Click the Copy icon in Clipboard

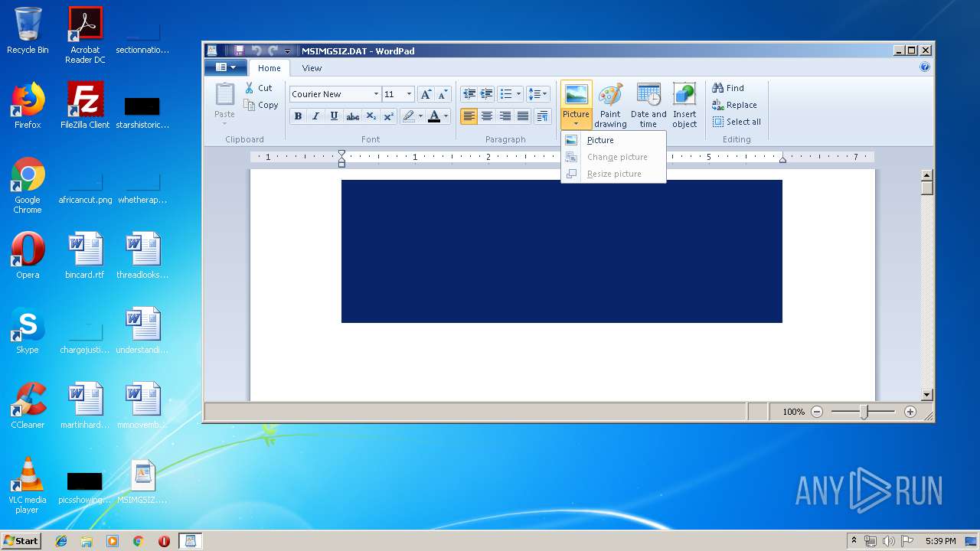[x=250, y=105]
